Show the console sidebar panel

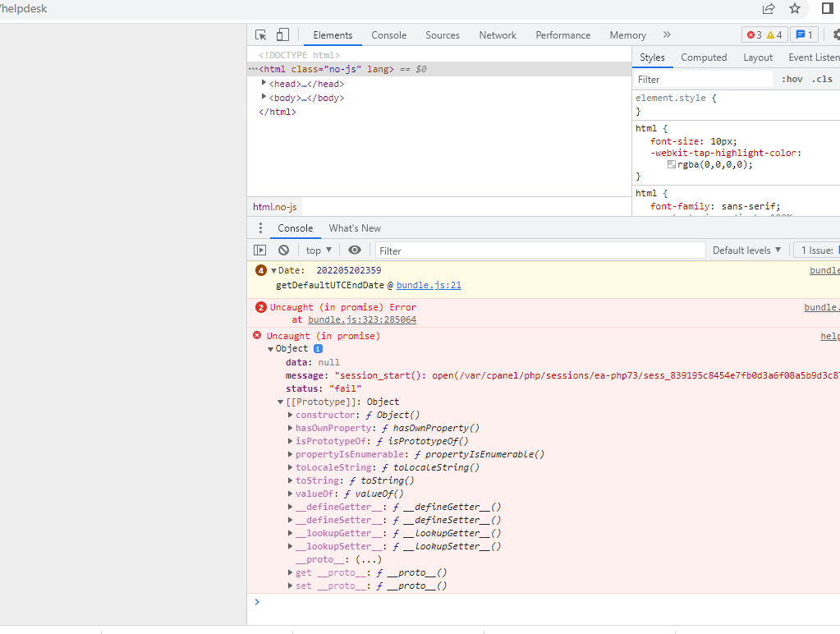[x=259, y=250]
